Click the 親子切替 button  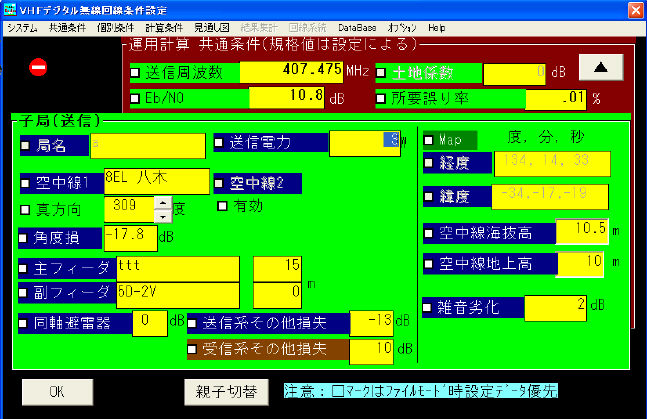(x=225, y=391)
